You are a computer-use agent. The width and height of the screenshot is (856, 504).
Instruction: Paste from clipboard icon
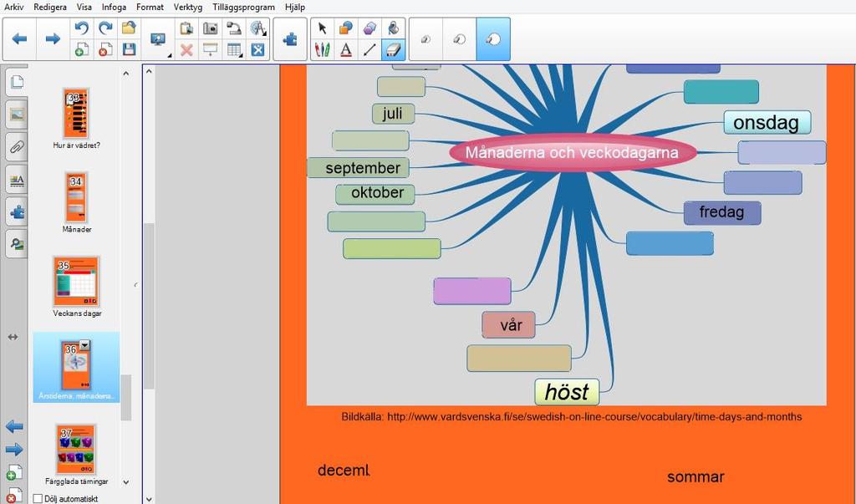(186, 28)
